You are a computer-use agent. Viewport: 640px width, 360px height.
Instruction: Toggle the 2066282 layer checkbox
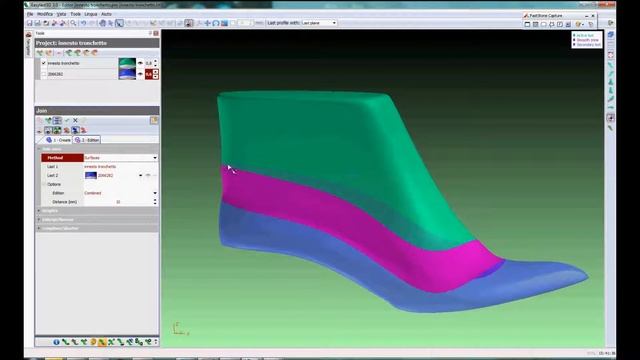(44, 74)
